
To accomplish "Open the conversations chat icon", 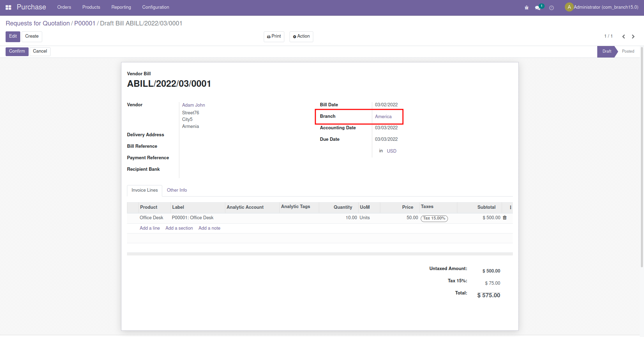I will click(x=538, y=8).
